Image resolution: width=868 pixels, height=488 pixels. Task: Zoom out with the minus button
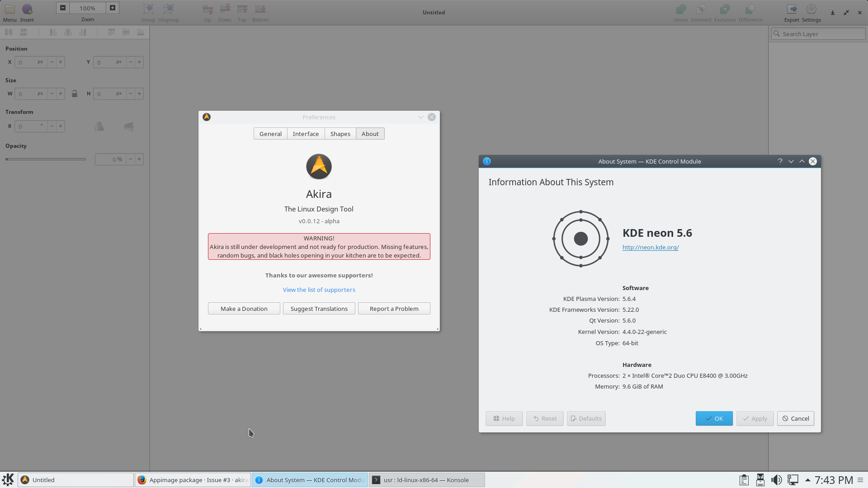[63, 8]
